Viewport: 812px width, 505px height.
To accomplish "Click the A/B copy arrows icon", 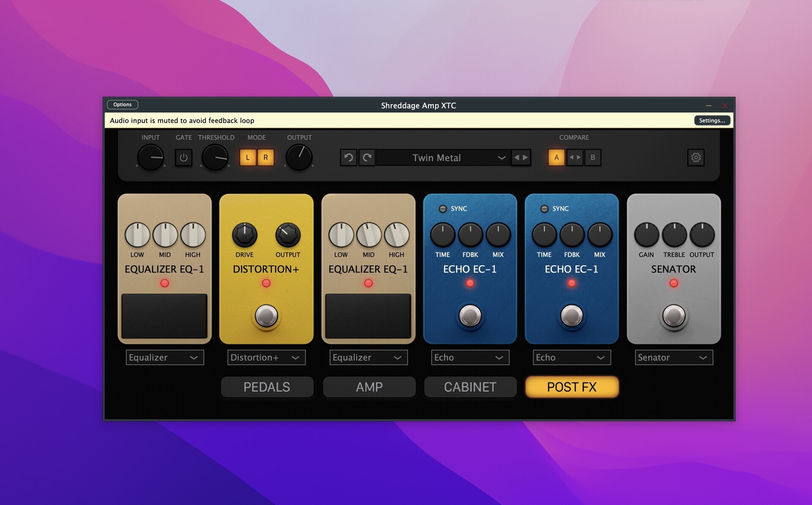I will (x=575, y=158).
